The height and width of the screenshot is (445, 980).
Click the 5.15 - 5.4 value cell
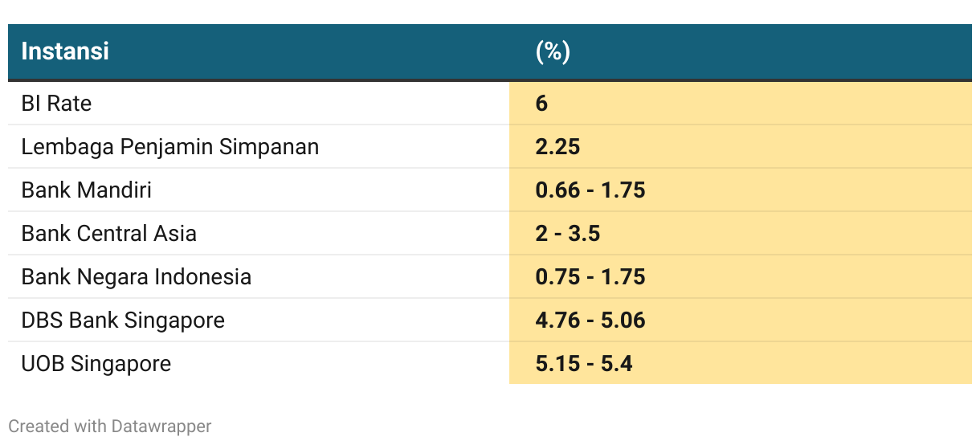584,364
